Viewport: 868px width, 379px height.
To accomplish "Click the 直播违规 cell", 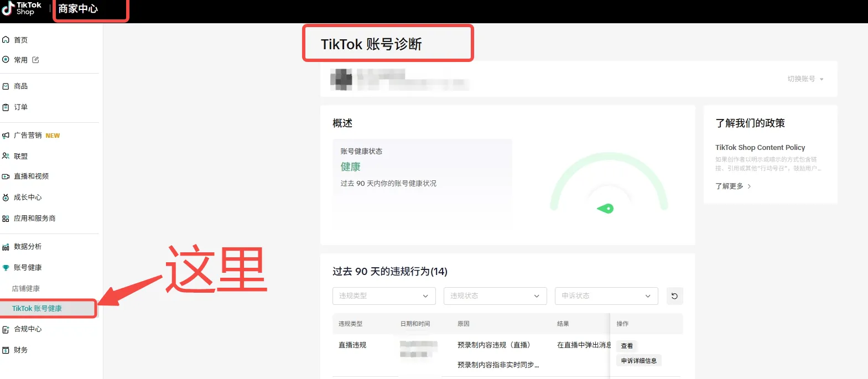I will pos(352,345).
